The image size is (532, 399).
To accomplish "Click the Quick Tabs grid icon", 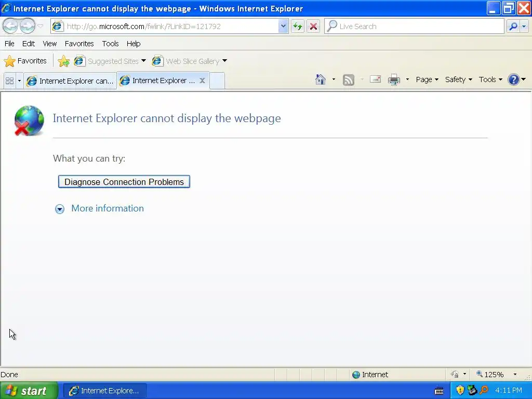I will [9, 81].
